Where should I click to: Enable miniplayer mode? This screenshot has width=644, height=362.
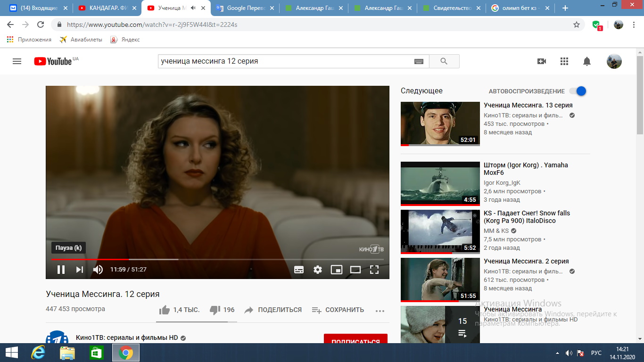(337, 270)
